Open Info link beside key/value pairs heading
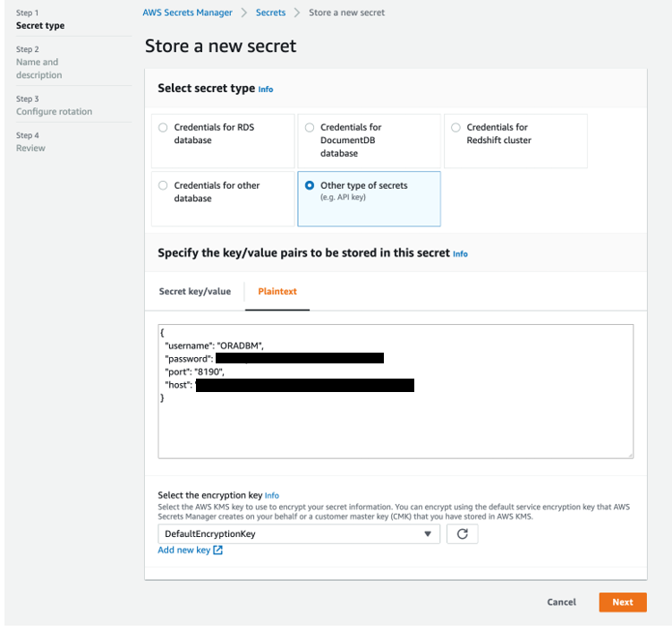The image size is (672, 631). tap(460, 254)
